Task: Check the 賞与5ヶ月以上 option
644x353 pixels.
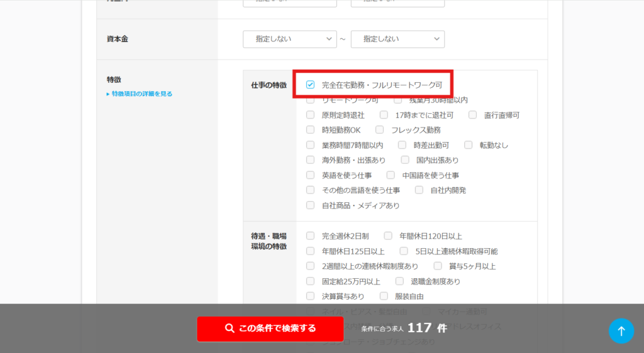Action: click(x=438, y=266)
